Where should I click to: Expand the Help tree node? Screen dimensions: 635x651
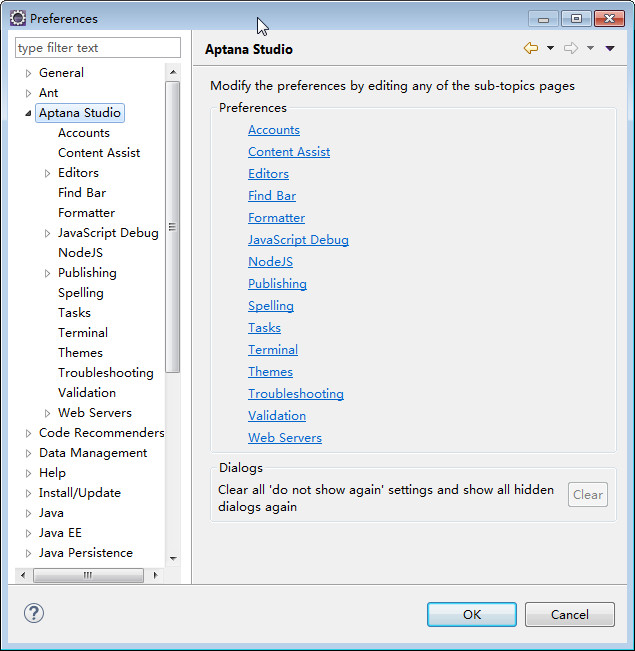click(28, 473)
